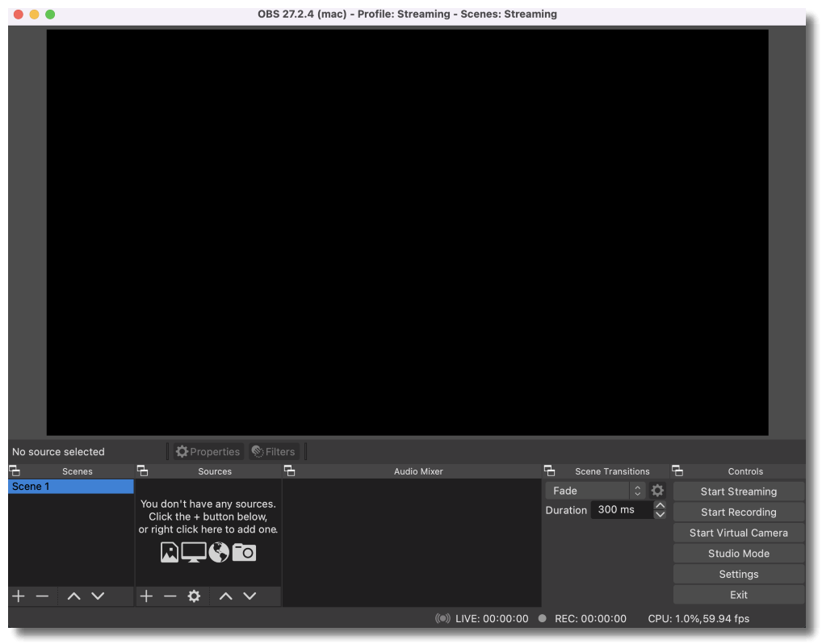This screenshot has height=644, width=822.
Task: Increase transition duration with up arrow
Action: tap(660, 505)
